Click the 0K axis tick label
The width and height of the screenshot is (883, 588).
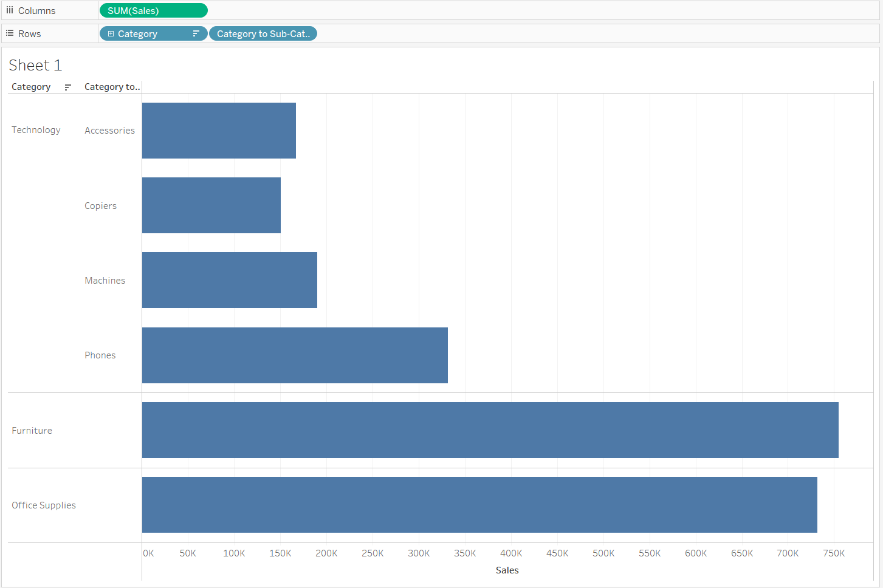(148, 553)
